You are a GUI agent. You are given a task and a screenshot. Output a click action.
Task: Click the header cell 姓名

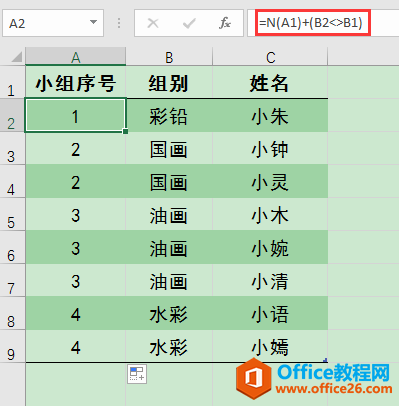point(270,82)
